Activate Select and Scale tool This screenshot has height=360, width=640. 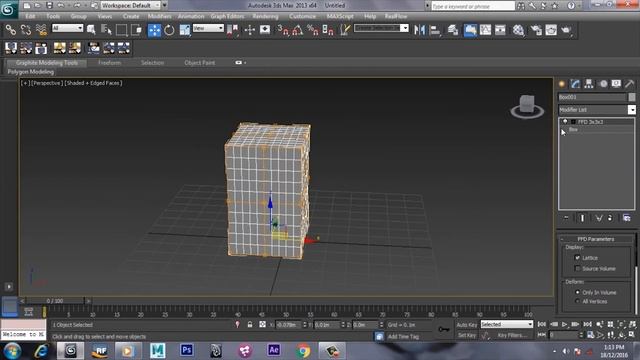click(184, 30)
